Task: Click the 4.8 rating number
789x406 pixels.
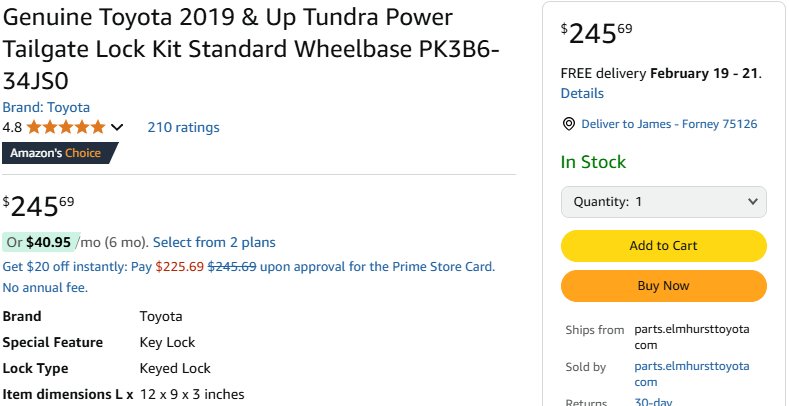Action: 12,127
